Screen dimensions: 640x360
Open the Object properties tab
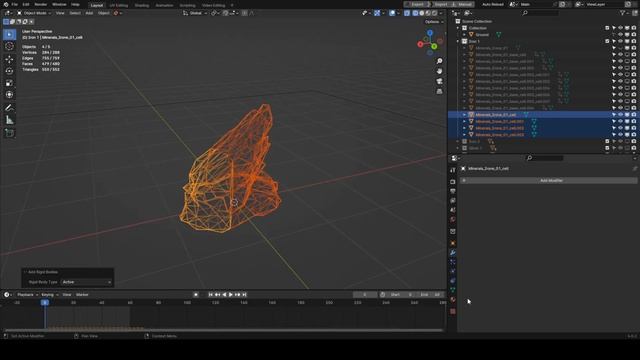click(453, 243)
